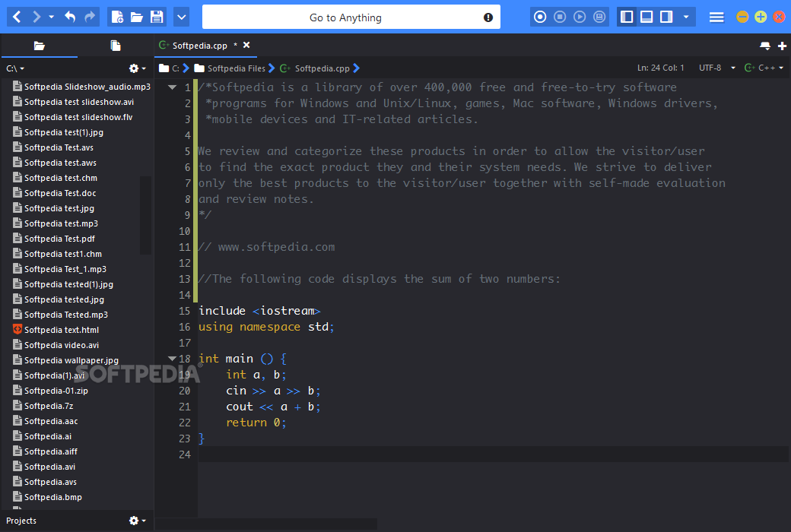Open the pane layout dropdown arrow
791x532 pixels.
pyautogui.click(x=686, y=17)
